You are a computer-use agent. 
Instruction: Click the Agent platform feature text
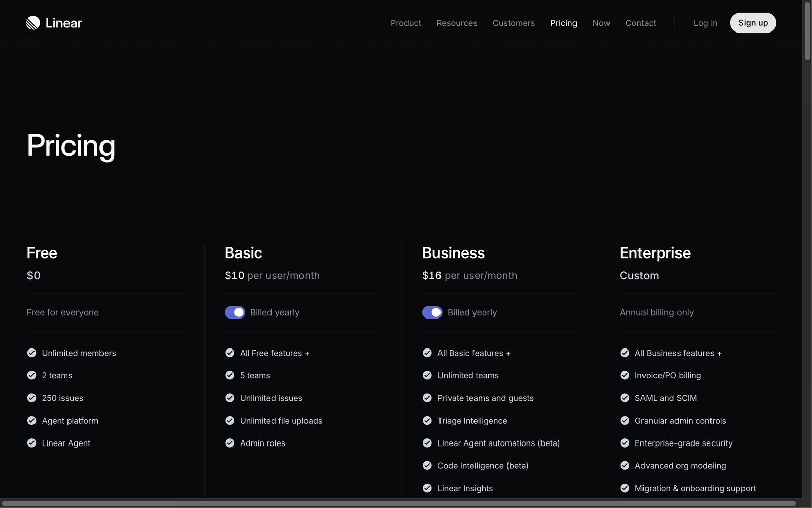(70, 421)
